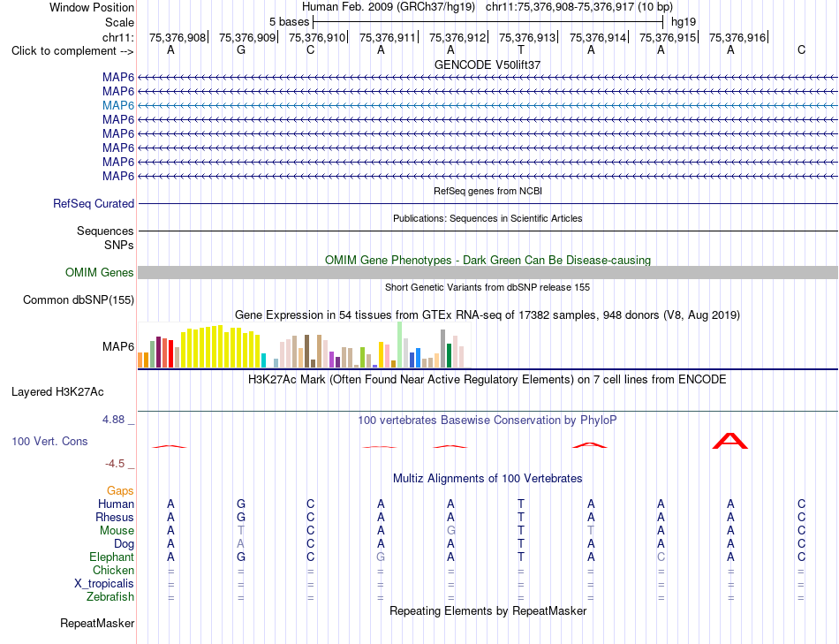Click the H3K27Ac Mark ENCODE track title
The image size is (839, 644).
[488, 380]
